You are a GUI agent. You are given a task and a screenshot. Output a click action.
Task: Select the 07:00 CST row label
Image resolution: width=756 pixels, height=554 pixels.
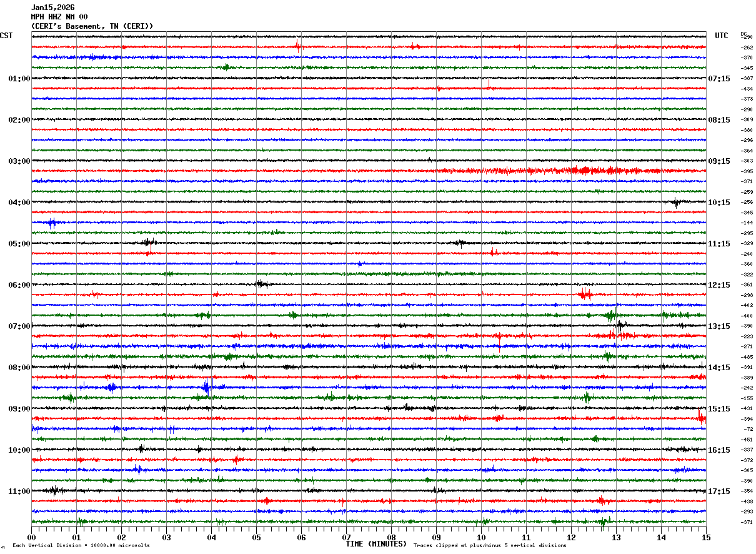19,326
